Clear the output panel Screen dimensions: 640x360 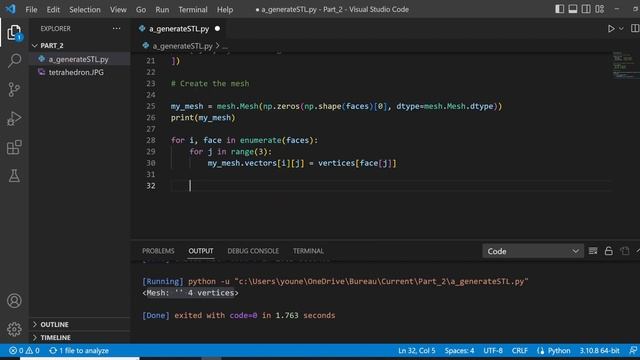[593, 251]
